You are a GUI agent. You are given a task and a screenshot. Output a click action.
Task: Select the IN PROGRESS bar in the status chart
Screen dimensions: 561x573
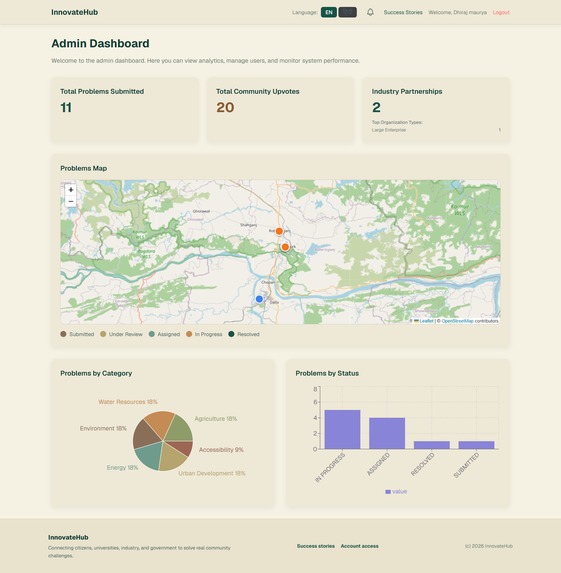pos(342,429)
